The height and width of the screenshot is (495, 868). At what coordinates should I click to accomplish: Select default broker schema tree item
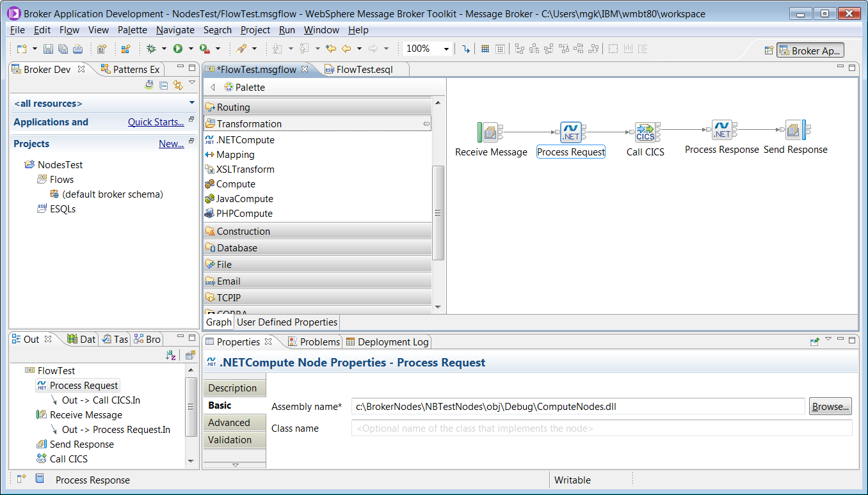pyautogui.click(x=106, y=194)
